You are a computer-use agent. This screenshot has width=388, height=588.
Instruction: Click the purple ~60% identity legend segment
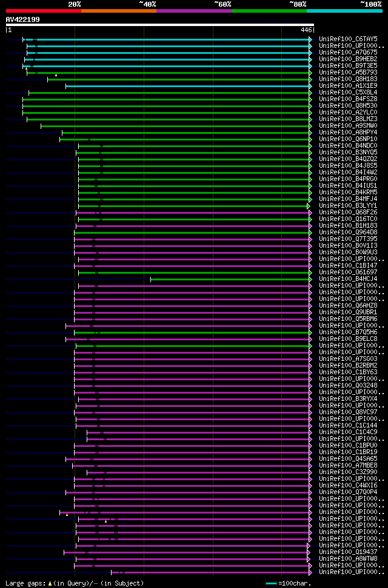(194, 11)
